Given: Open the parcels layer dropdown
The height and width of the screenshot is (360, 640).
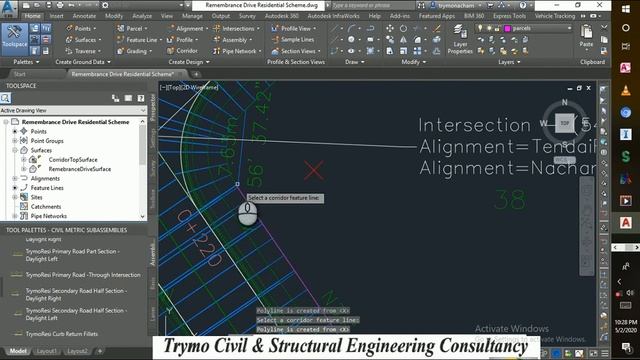Looking at the screenshot, I should 569,29.
